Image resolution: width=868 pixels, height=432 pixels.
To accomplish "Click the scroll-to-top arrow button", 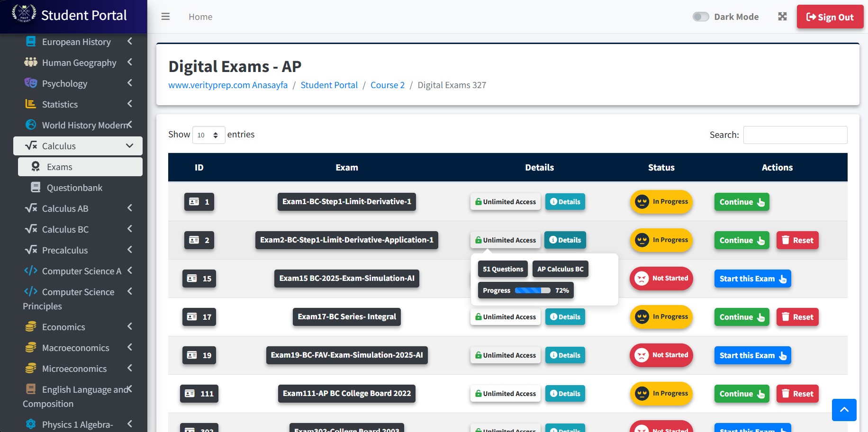I will (844, 410).
